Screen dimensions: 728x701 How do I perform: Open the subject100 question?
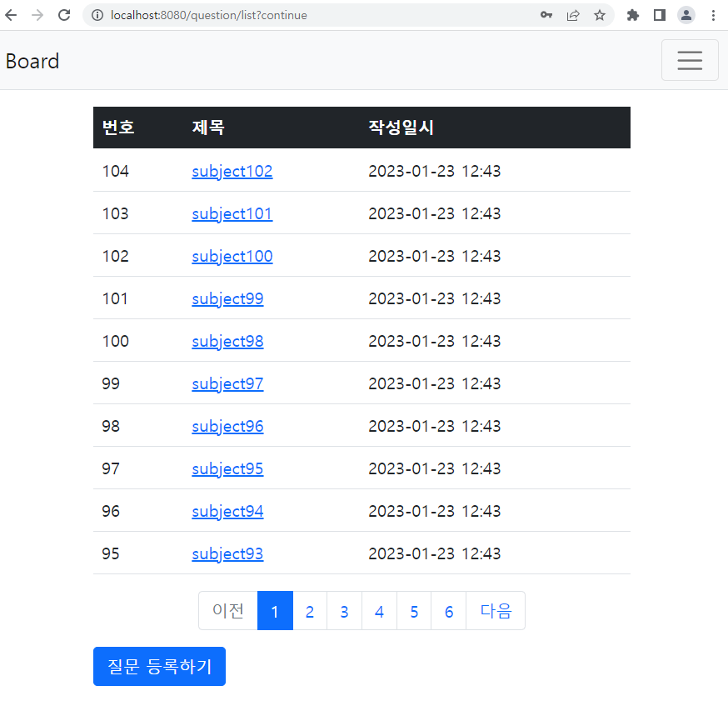(232, 256)
